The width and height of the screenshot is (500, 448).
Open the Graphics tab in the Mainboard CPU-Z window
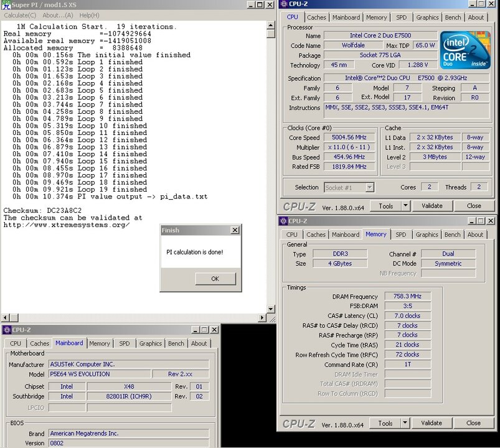(150, 344)
